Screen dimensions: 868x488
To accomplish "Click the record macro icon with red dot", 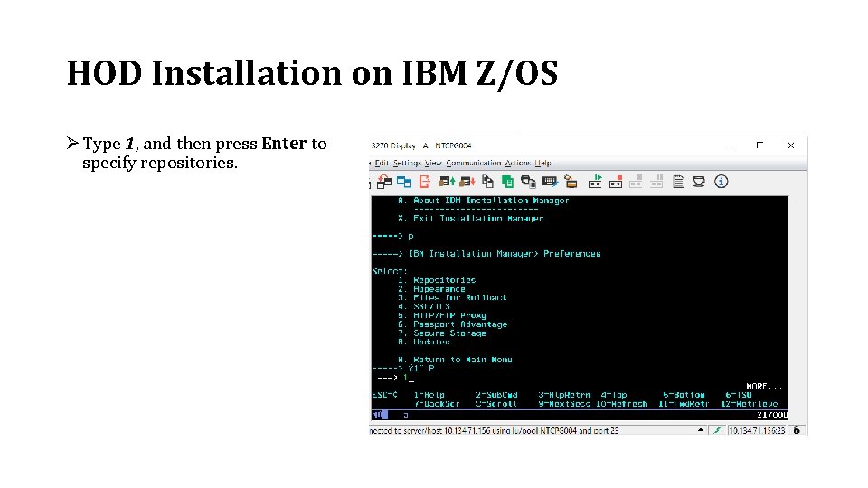I will pos(616,182).
